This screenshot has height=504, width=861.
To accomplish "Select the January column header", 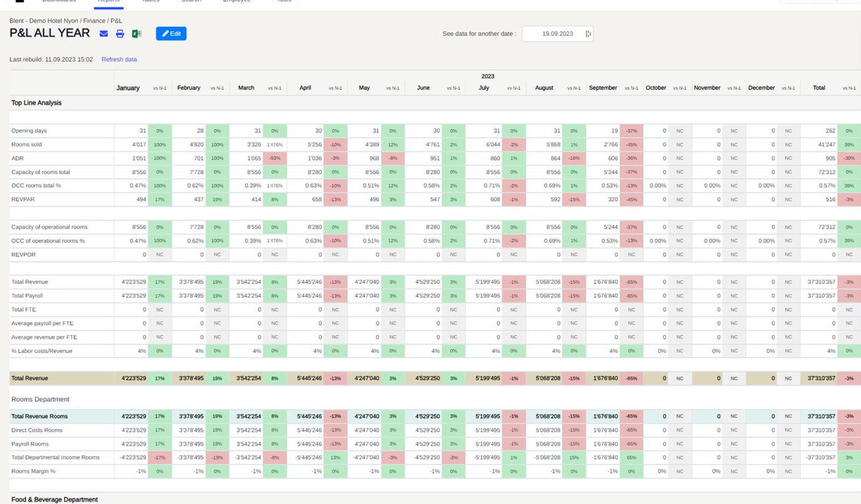I will click(x=128, y=88).
